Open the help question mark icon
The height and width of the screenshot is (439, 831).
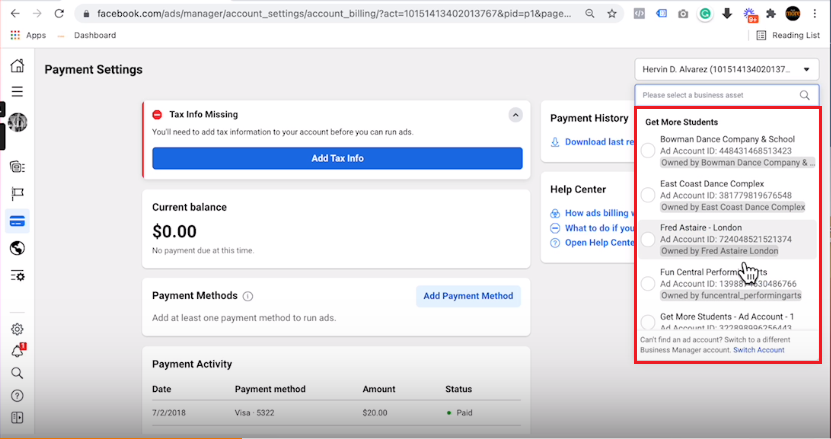tap(17, 396)
